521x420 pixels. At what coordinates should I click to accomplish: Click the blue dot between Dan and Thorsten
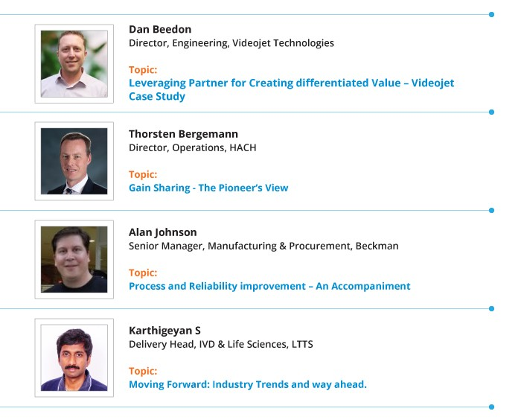pyautogui.click(x=491, y=112)
